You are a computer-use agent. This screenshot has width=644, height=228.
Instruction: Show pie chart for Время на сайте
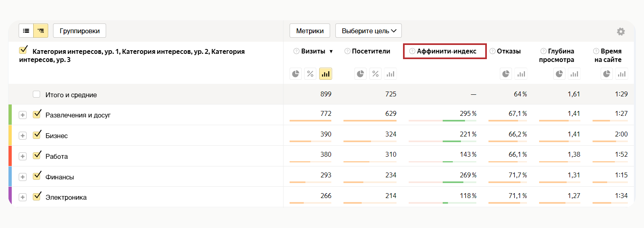point(607,74)
